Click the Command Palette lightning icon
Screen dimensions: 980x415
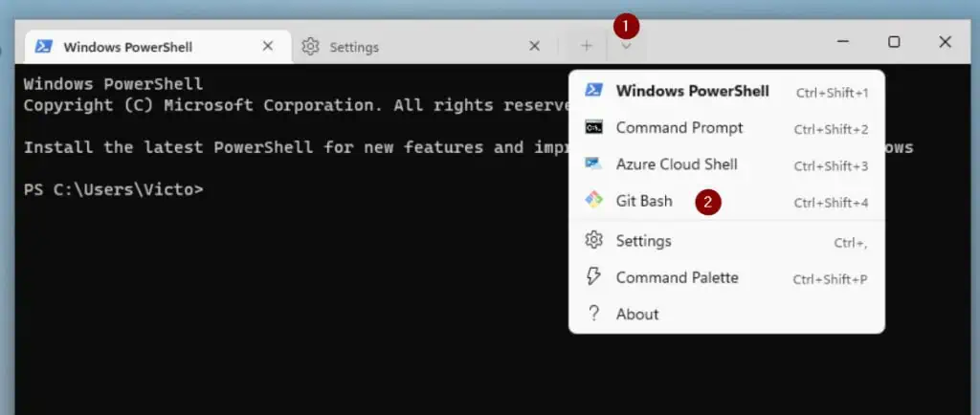593,276
